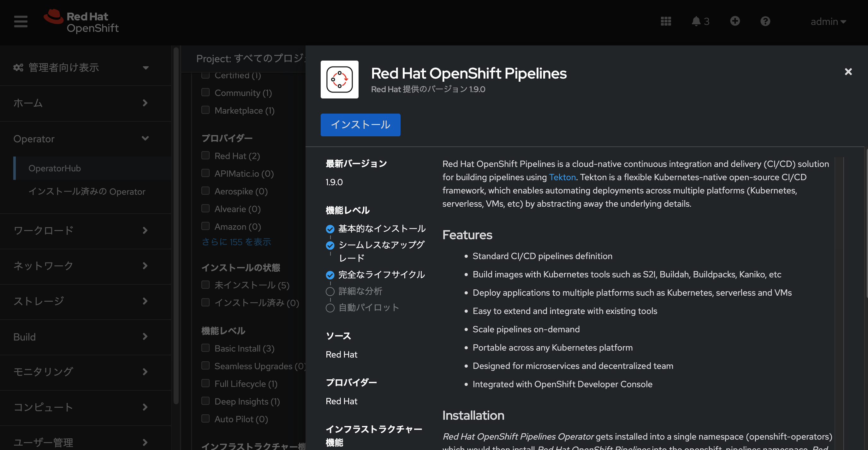Open the application launcher grid

666,21
